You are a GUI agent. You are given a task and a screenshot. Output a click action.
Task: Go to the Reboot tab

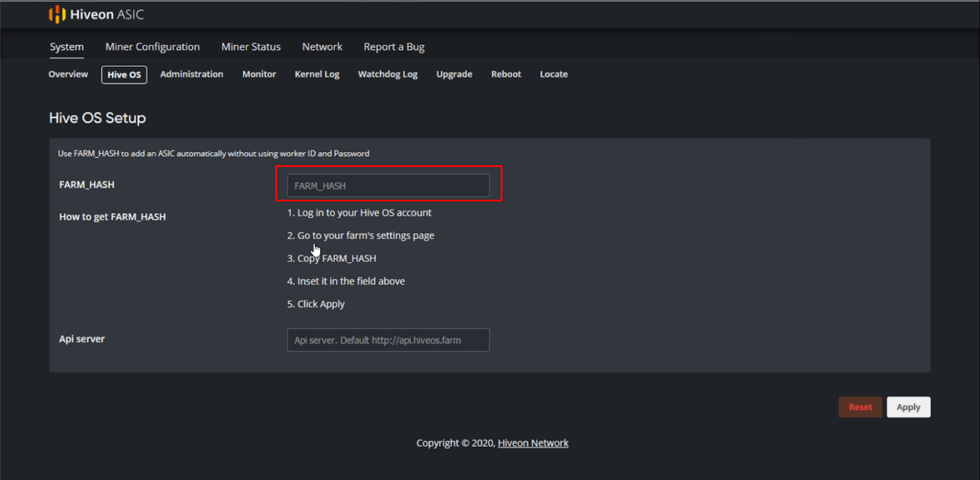pos(506,74)
